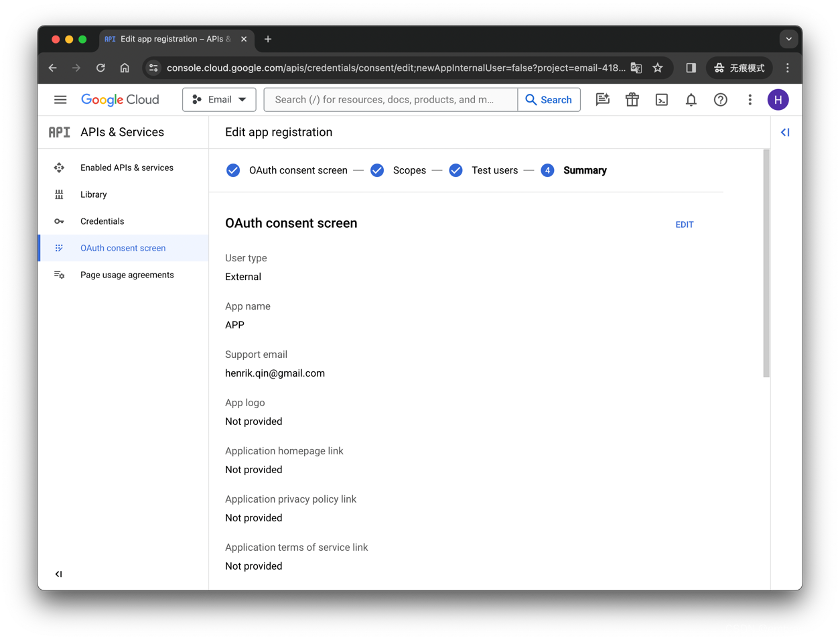Toggle the browser side panel
Viewport: 840px width, 640px height.
pos(691,68)
